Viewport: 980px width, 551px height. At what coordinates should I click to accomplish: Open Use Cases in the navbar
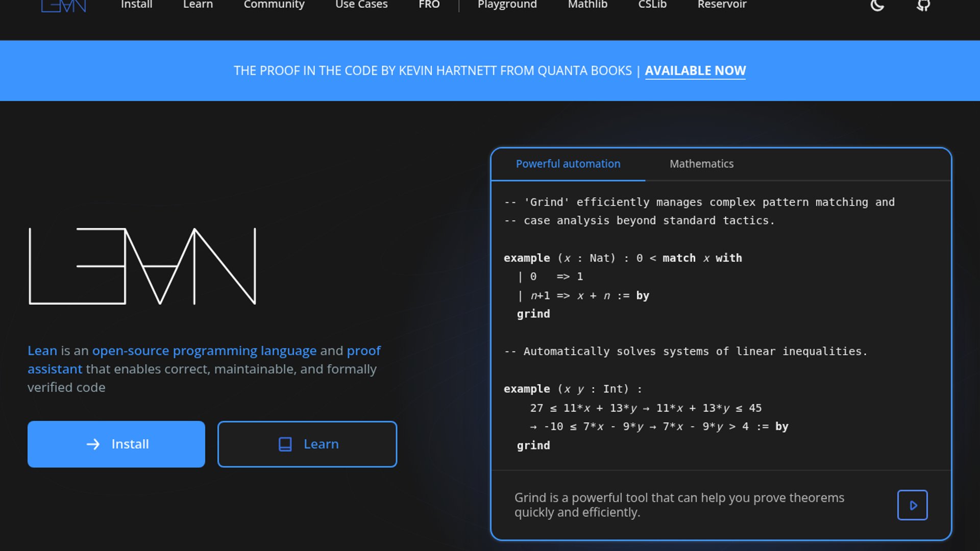coord(361,5)
